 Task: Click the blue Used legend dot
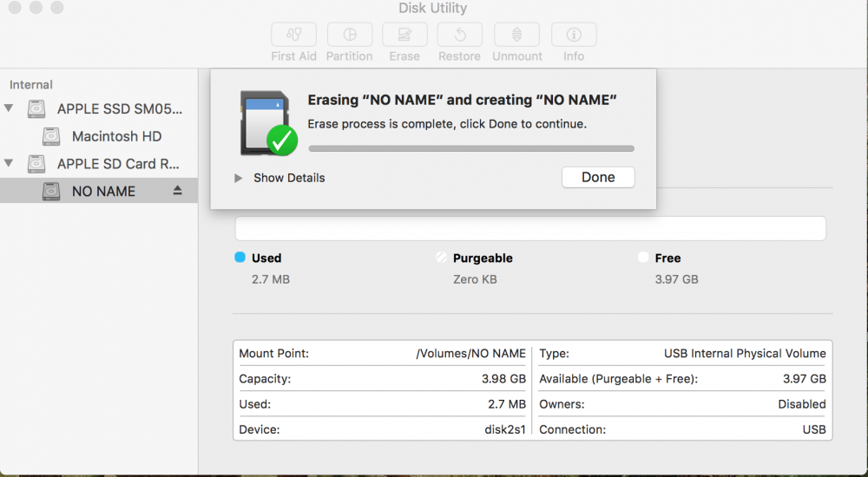click(x=240, y=257)
